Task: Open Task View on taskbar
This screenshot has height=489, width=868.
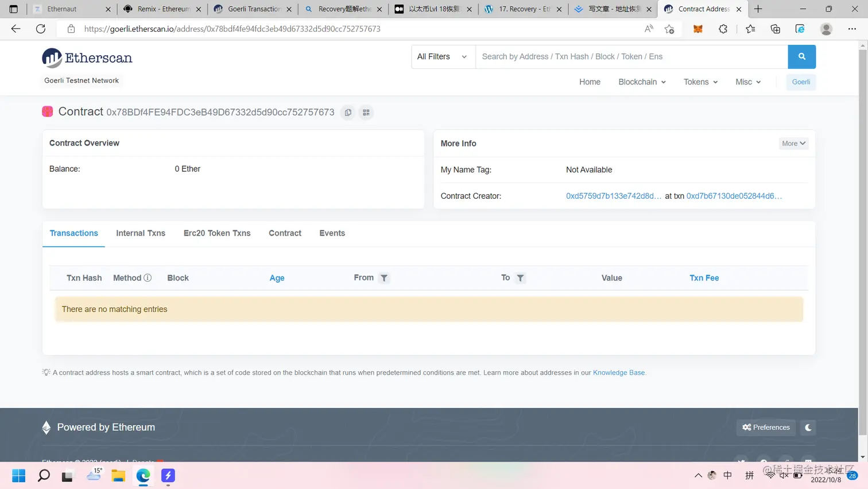Action: (x=68, y=476)
